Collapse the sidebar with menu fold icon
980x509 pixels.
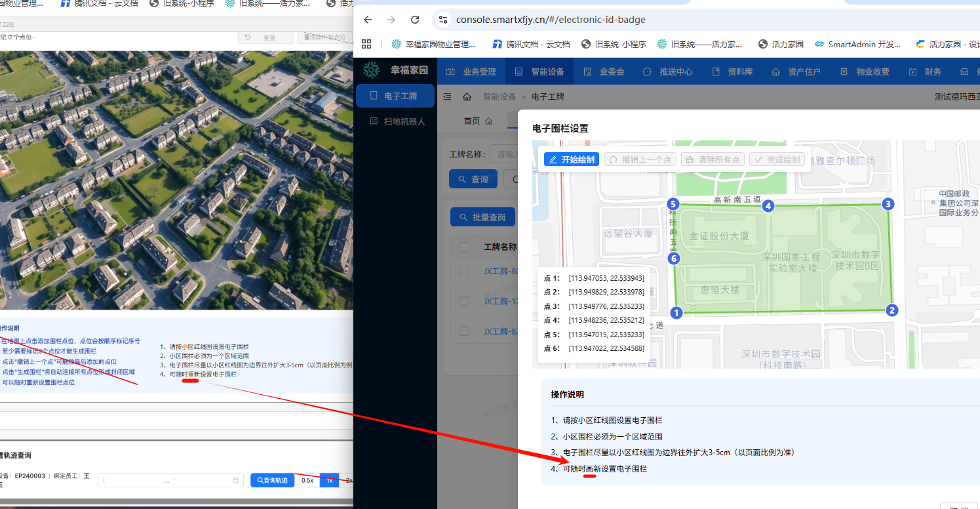click(448, 96)
